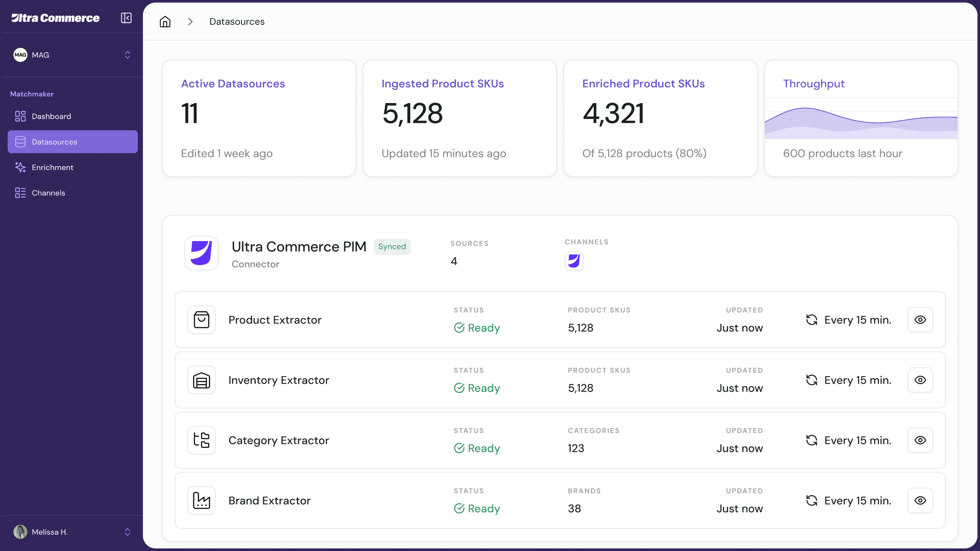Click the Inventory Extractor warehouse icon
980x551 pixels.
click(201, 380)
